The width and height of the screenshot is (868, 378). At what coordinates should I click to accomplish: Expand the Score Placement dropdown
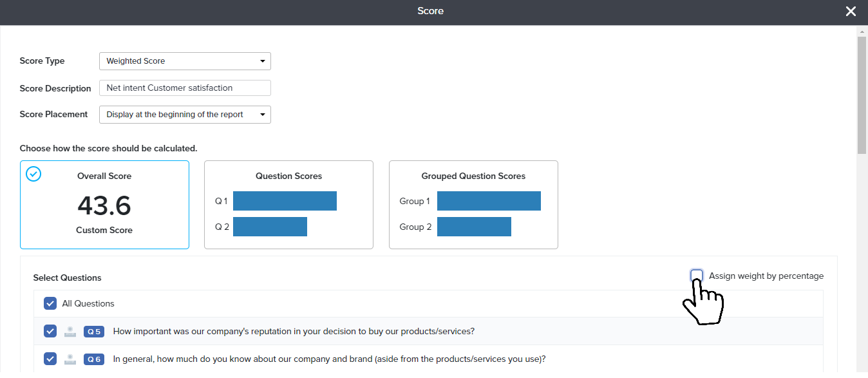tap(185, 115)
